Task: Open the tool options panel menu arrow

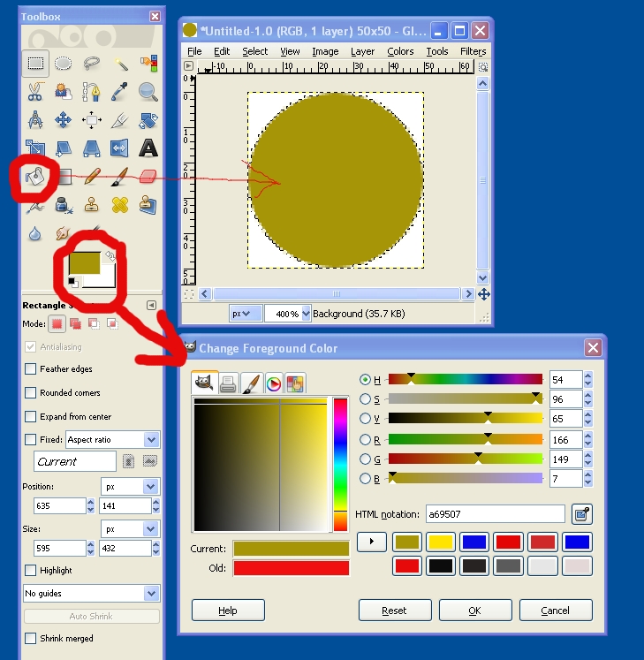Action: 152,305
